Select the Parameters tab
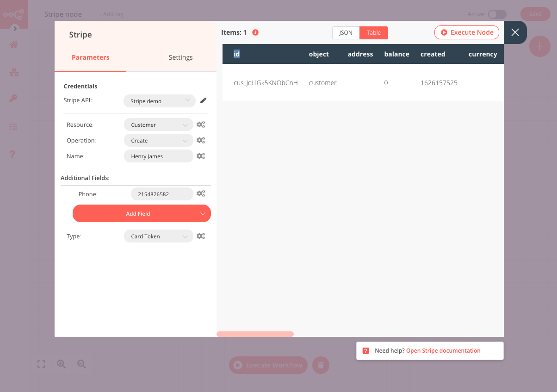Viewport: 557px width, 392px height. [x=91, y=57]
